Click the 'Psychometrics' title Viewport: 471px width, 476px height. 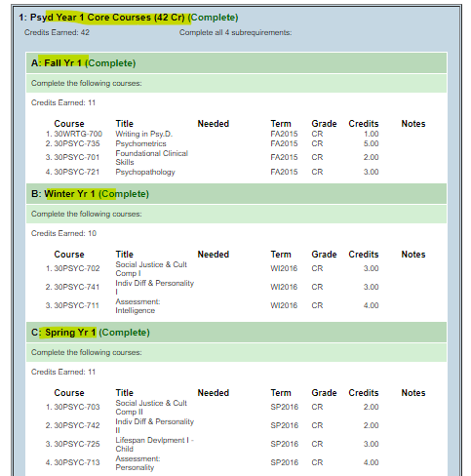pyautogui.click(x=140, y=143)
